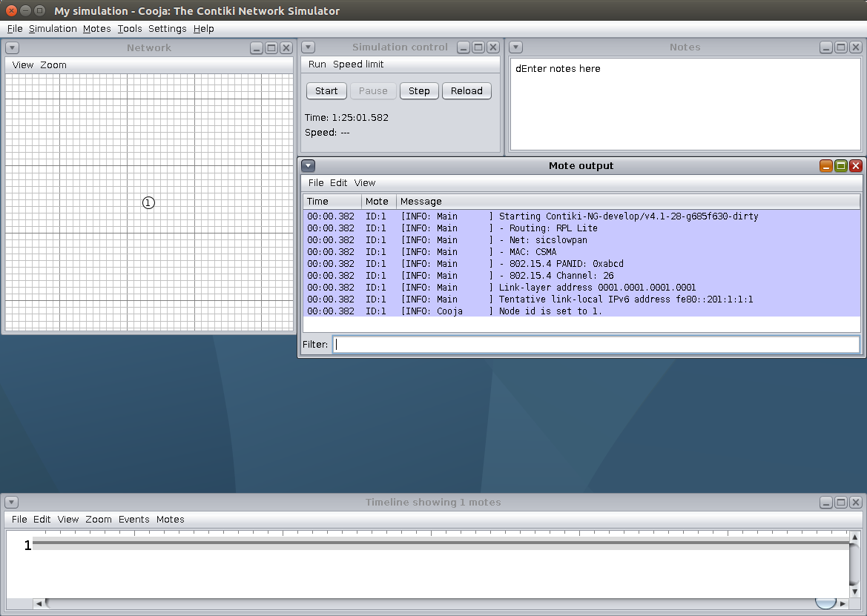Screen dimensions: 867x616
Task: Close the Network panel
Action: 286,48
